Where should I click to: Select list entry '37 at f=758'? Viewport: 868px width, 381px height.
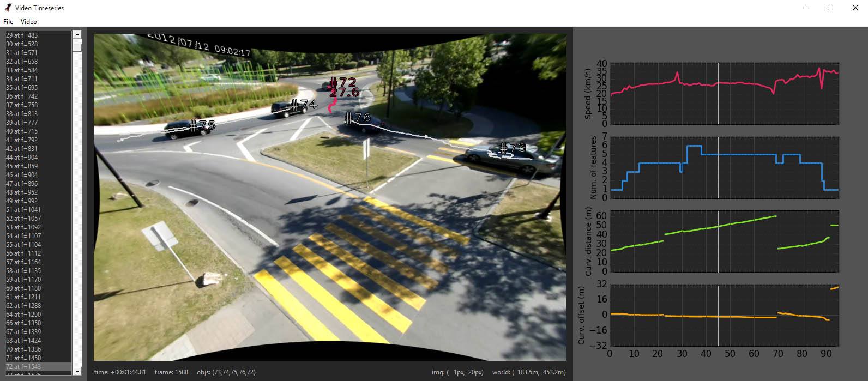[38, 105]
